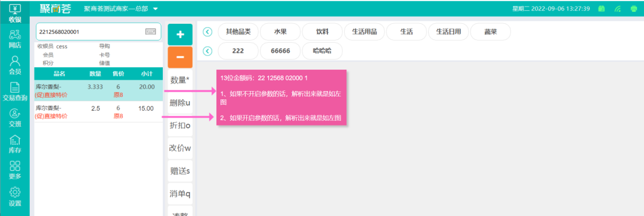644x216 pixels.
Task: Select the 水果 category tab
Action: pos(280,32)
